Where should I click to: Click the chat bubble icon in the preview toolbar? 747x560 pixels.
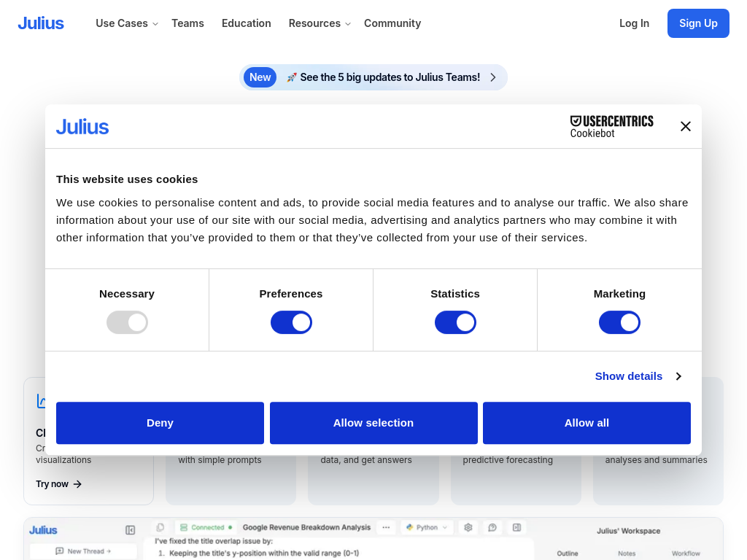coord(492,527)
